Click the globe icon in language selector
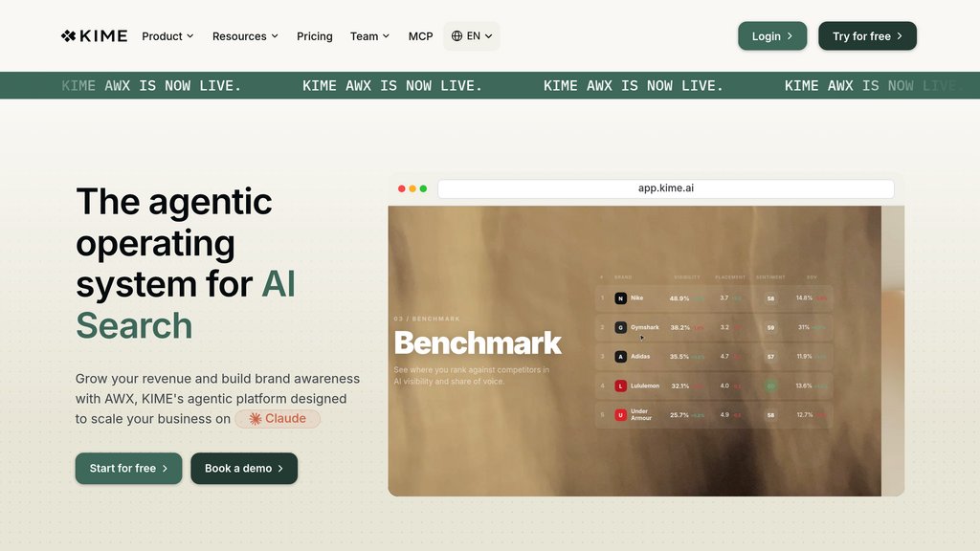The width and height of the screenshot is (980, 551). (x=457, y=36)
